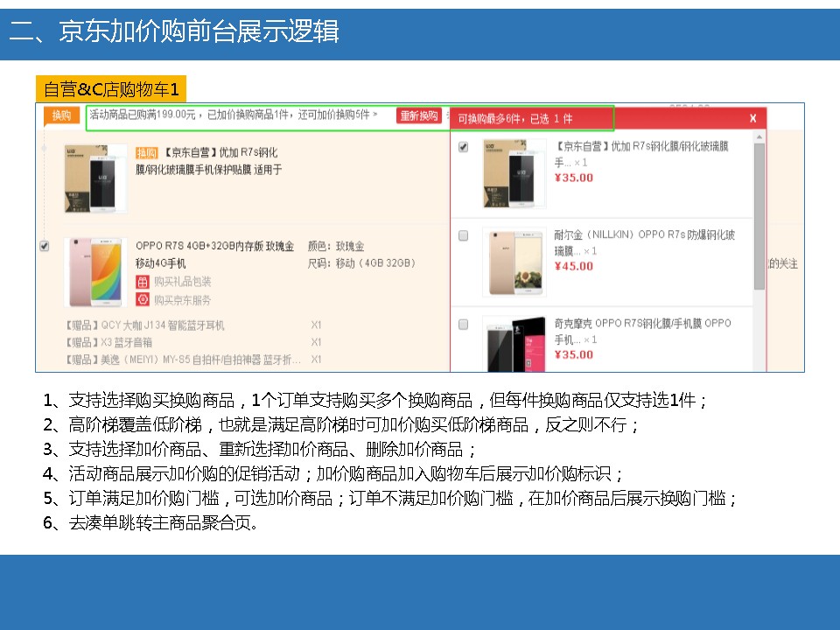Screen dimensions: 840x630
Task: Click the popup header 可换购最多6件，已选 1 件
Action: (x=514, y=119)
